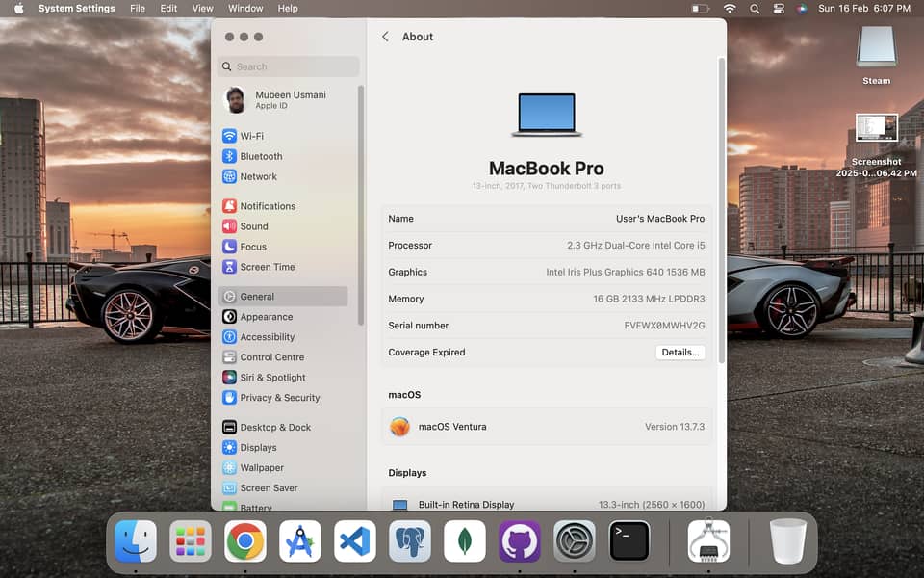924x578 pixels.
Task: Open Screen Time settings in sidebar
Action: (258, 267)
